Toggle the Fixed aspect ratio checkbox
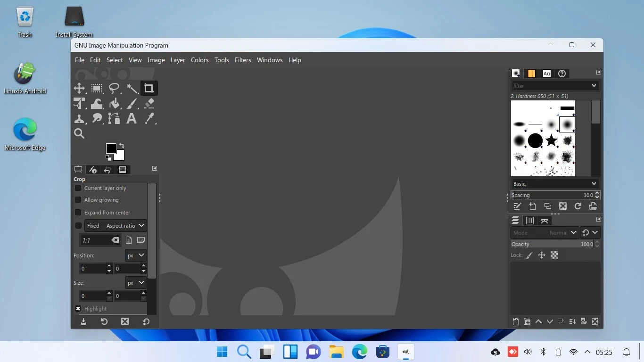Screen dimensions: 644x362 pyautogui.click(x=79, y=226)
